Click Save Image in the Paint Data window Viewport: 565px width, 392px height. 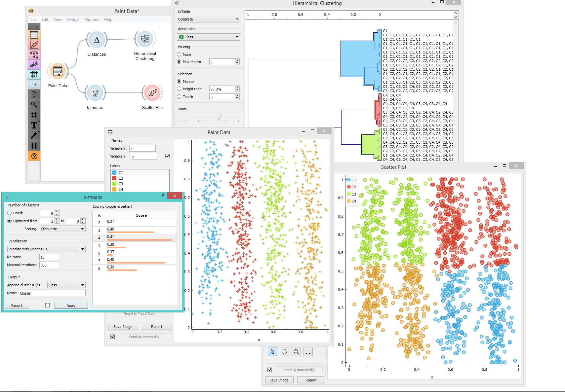(x=123, y=327)
